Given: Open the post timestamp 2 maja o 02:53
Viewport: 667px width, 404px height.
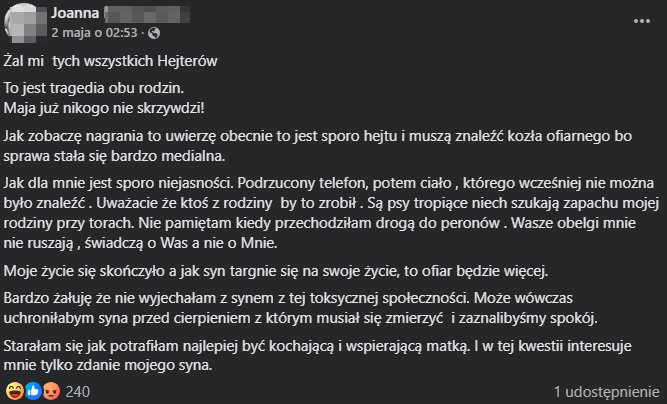Looking at the screenshot, I should pyautogui.click(x=94, y=33).
